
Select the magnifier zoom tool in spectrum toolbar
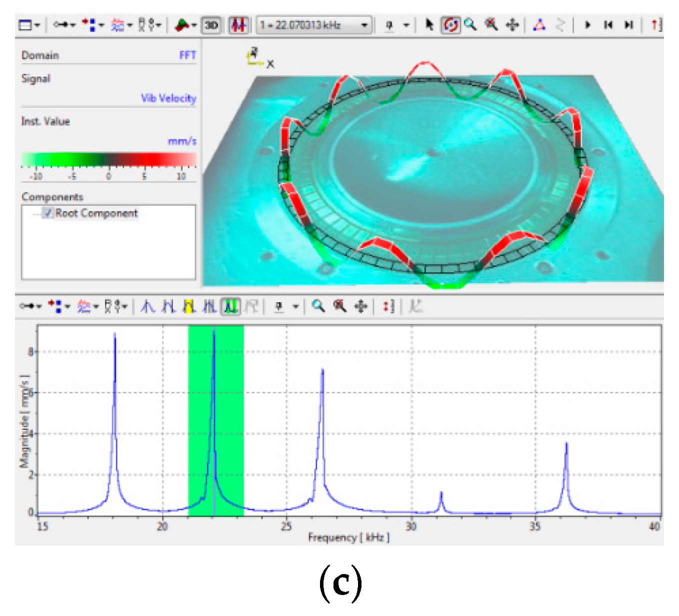tap(318, 306)
